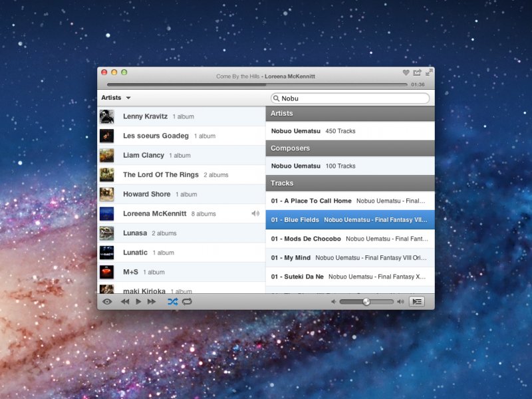Click the low volume speaker icon
This screenshot has height=399, width=532.
tap(334, 302)
